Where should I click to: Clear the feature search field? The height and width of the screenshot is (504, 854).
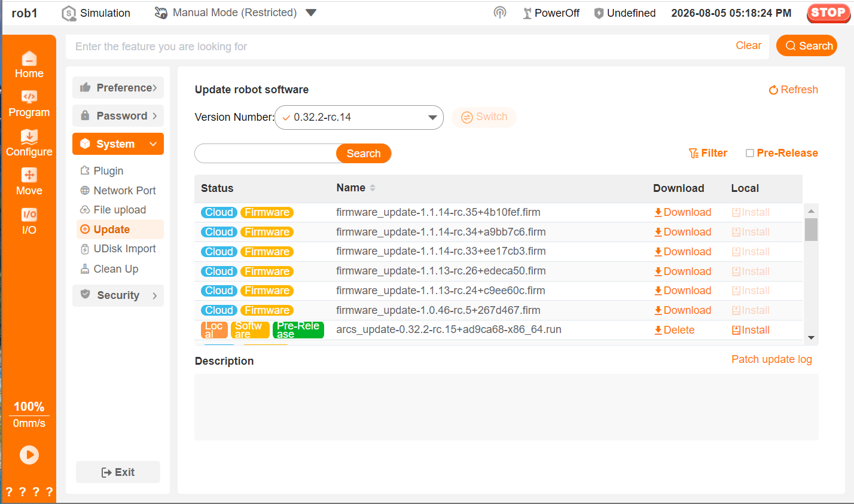point(748,46)
